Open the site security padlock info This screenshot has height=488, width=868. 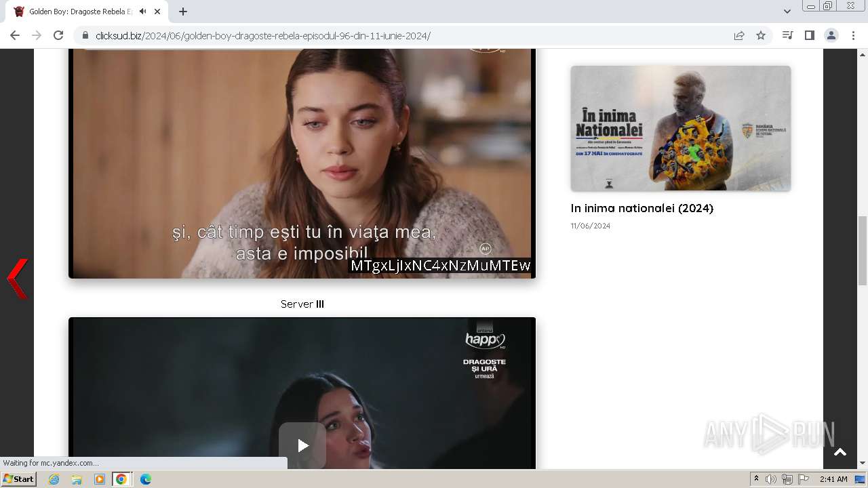click(85, 35)
